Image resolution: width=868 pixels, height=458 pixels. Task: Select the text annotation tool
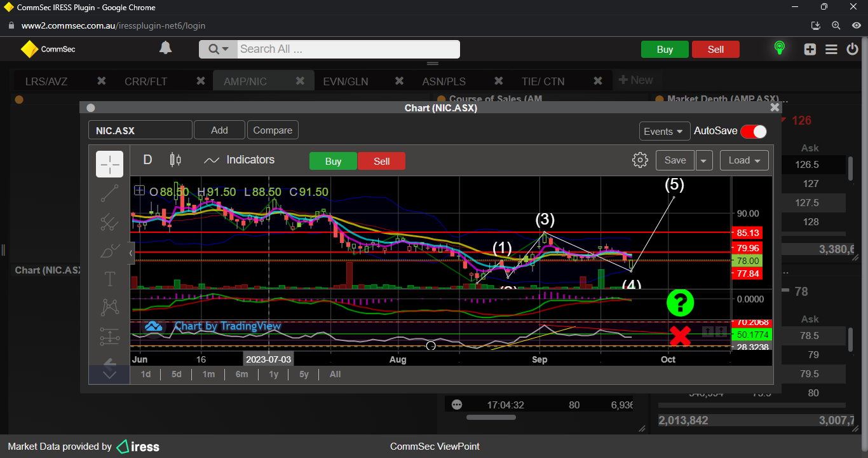tap(109, 279)
